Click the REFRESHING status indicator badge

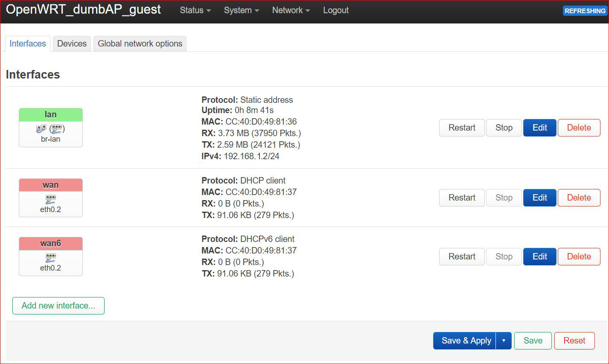(585, 11)
